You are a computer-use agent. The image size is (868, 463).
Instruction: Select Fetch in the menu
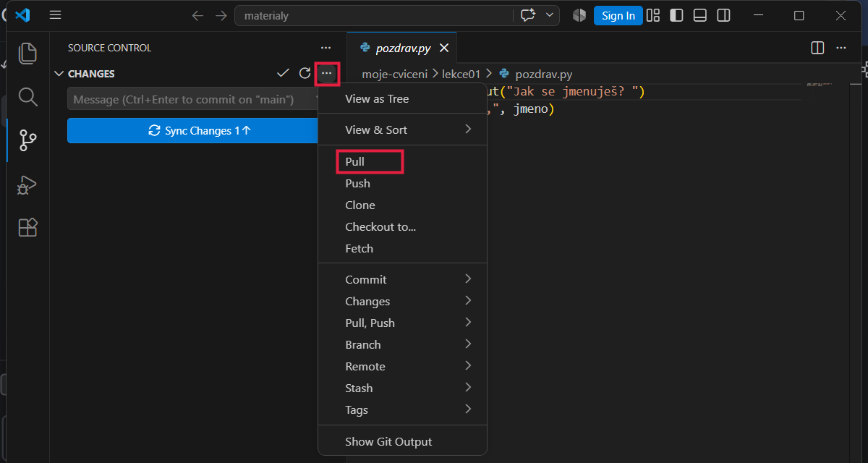point(402,248)
